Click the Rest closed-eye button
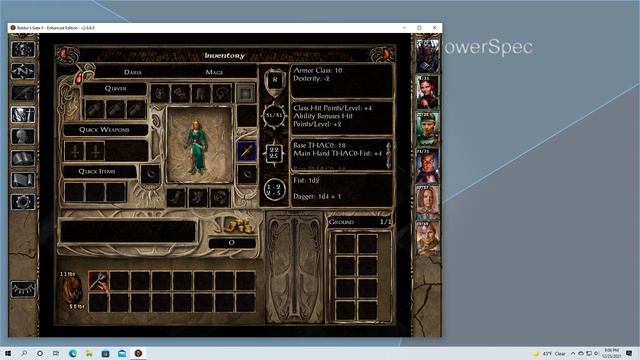Viewport: 640px width, 360px height. click(x=23, y=289)
